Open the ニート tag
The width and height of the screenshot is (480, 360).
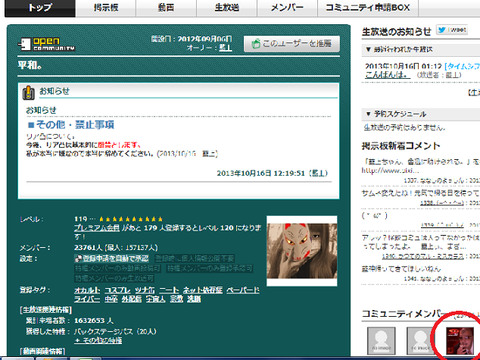[169, 290]
